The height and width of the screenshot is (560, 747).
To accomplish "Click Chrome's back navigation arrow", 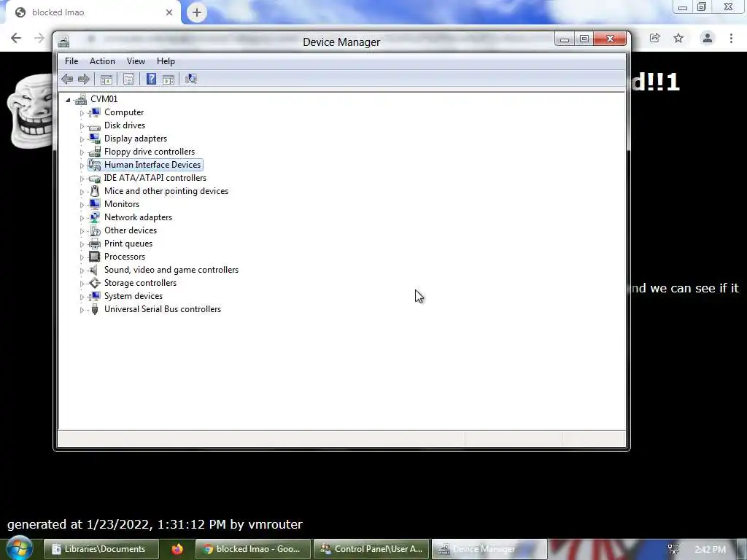I will [x=16, y=38].
